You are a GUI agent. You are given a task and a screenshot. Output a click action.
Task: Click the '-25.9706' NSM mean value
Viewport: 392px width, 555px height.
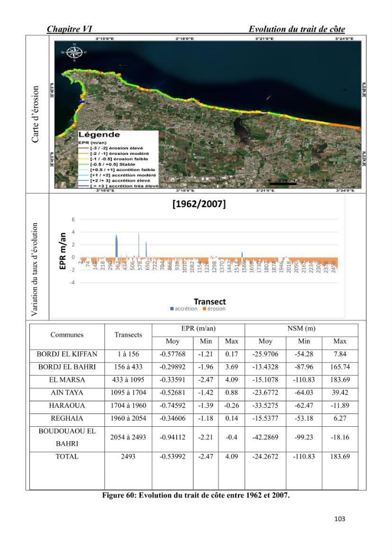[265, 354]
